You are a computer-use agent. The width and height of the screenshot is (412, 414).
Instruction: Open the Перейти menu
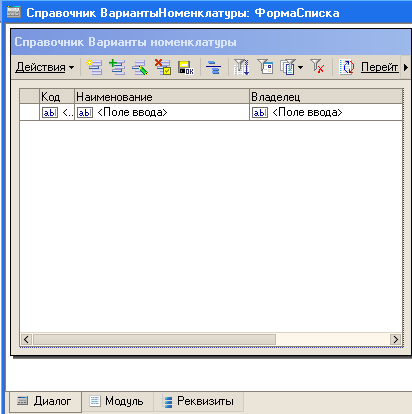380,67
